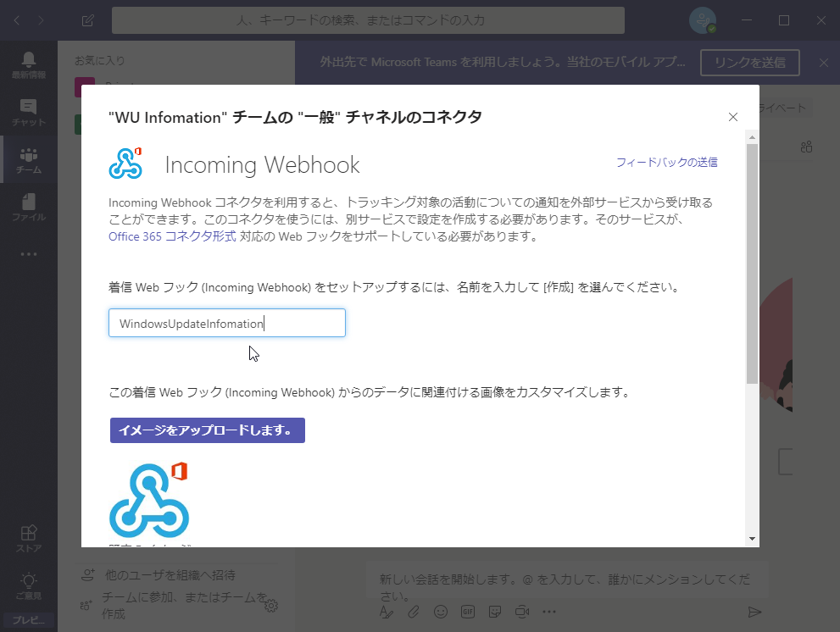Open the Chat (チャット) sidebar icon

click(x=28, y=113)
